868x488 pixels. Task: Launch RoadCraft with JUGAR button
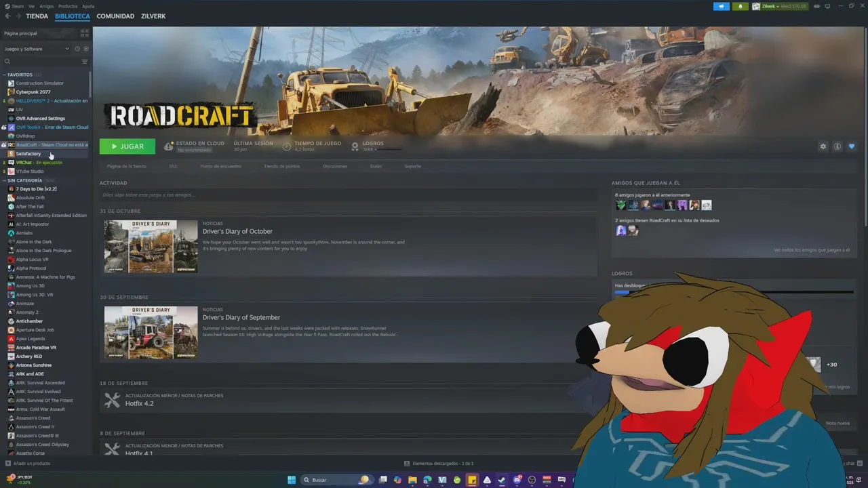tap(127, 146)
